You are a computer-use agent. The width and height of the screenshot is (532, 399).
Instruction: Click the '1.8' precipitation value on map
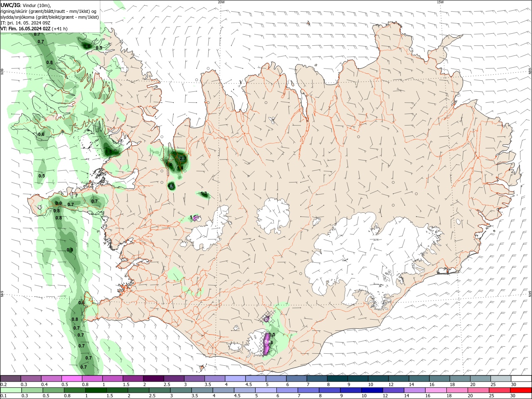(x=87, y=46)
